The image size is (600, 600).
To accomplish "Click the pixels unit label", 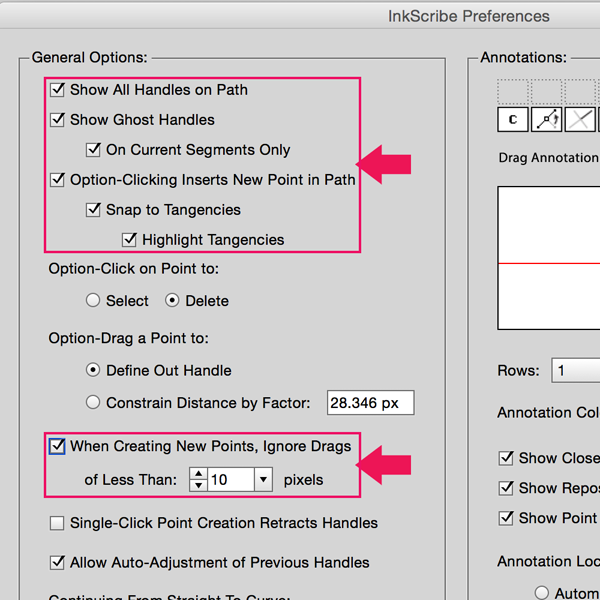I will 303,480.
